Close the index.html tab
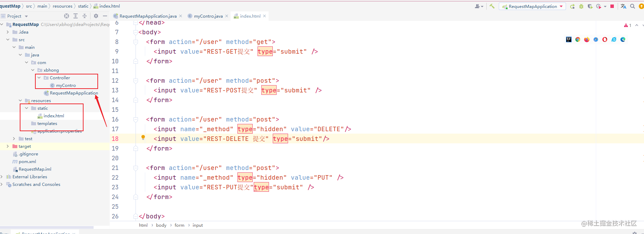Screen dimensions: 644x234 264,16
